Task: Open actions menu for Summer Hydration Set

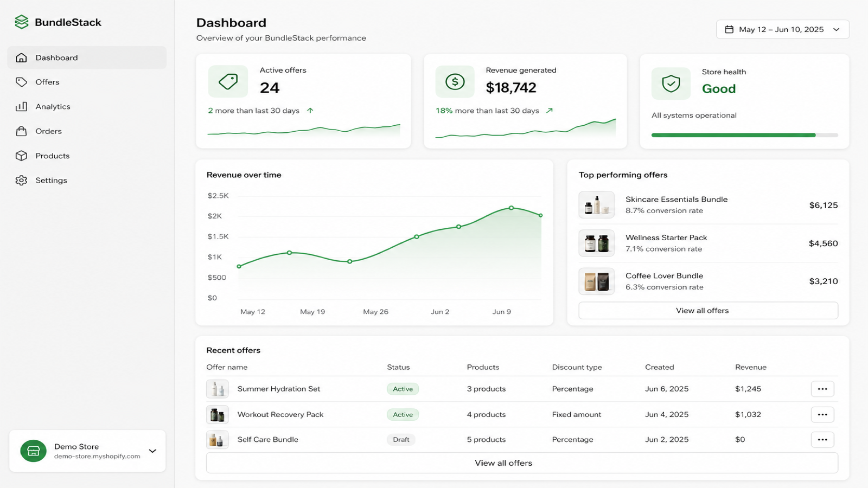Action: (822, 389)
